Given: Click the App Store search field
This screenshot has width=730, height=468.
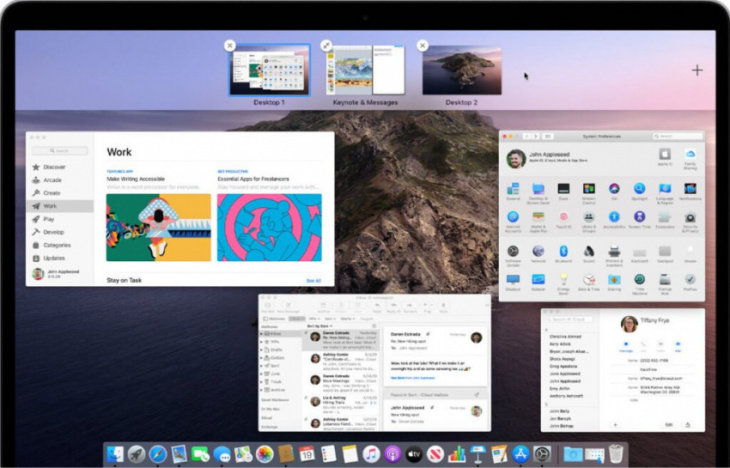Looking at the screenshot, I should coord(60,150).
